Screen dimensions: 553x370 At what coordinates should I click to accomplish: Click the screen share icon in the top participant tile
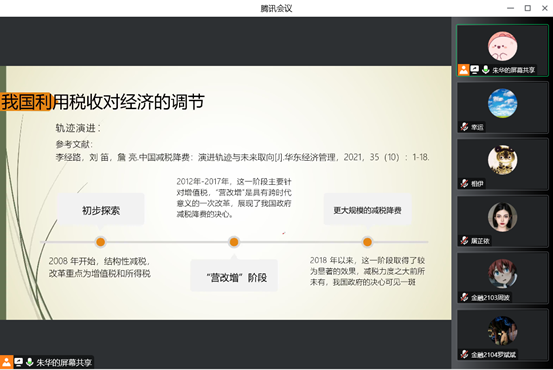pyautogui.click(x=475, y=70)
